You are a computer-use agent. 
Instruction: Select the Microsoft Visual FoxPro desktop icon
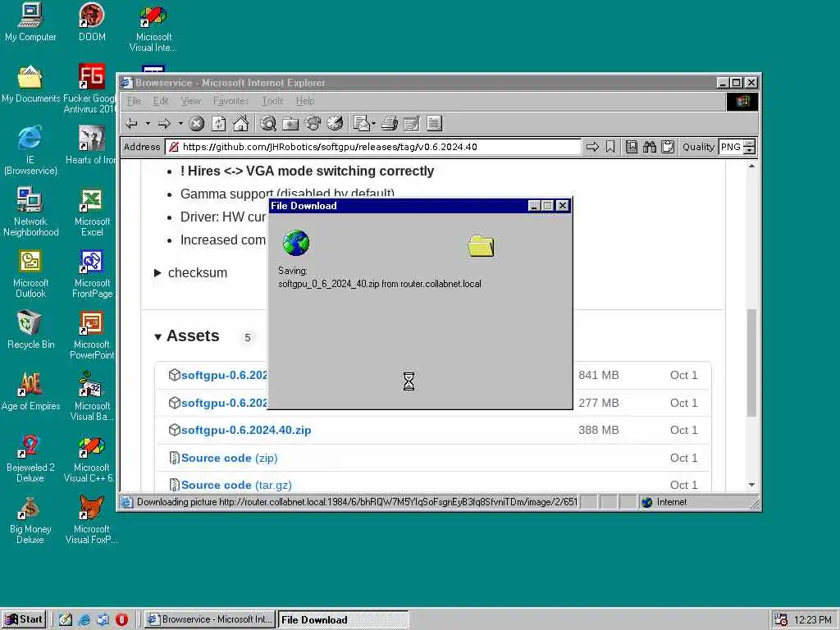pos(92,519)
